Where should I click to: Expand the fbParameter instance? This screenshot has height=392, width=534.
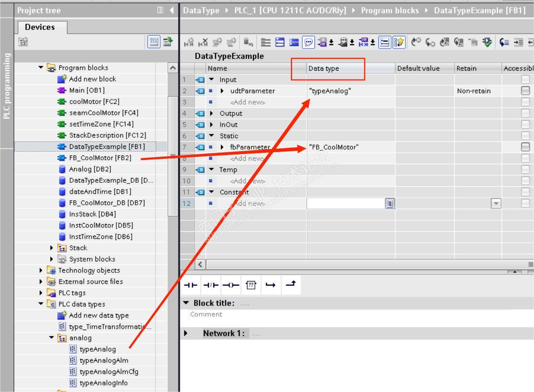[x=222, y=147]
